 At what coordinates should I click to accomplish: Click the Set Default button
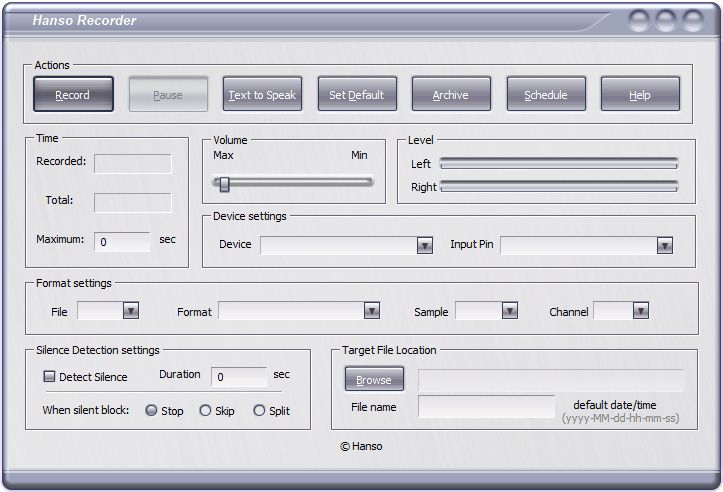(x=357, y=94)
